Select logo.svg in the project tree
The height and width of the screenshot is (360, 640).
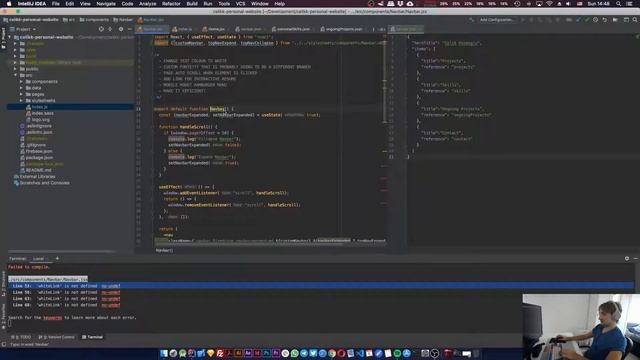coord(40,120)
